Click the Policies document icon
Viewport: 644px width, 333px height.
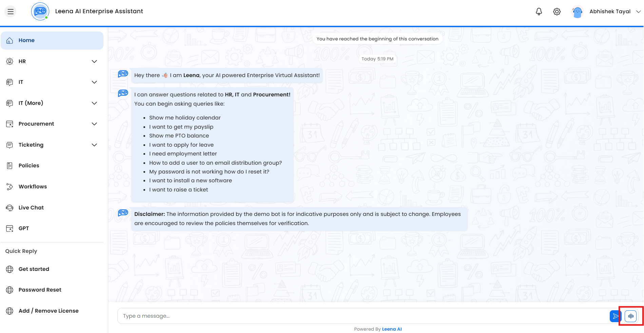point(10,166)
